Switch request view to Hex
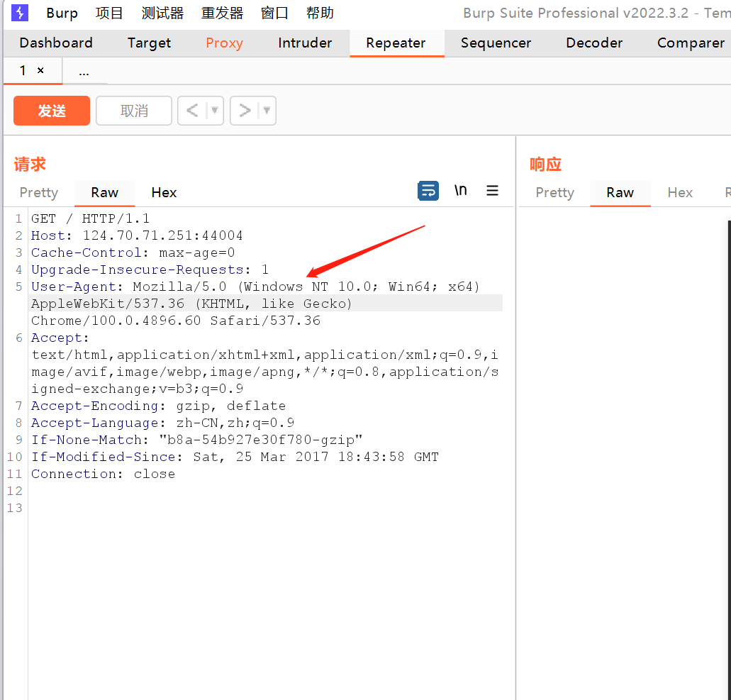731x700 pixels. [164, 193]
